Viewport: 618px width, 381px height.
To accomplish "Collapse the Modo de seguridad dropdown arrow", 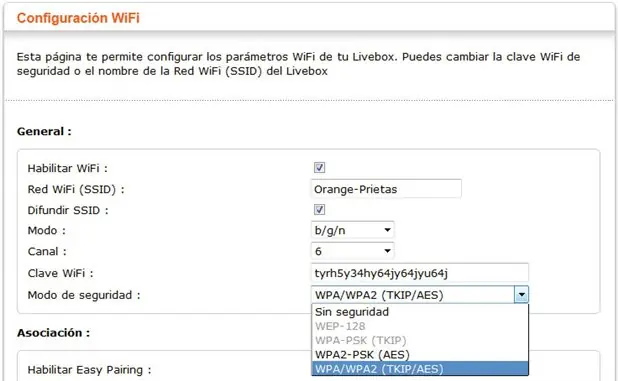I will point(521,295).
